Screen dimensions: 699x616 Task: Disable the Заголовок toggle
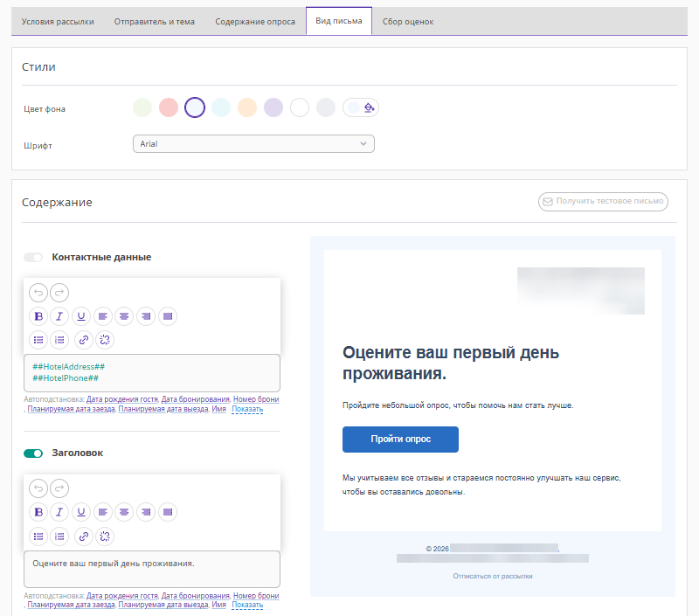[x=33, y=453]
